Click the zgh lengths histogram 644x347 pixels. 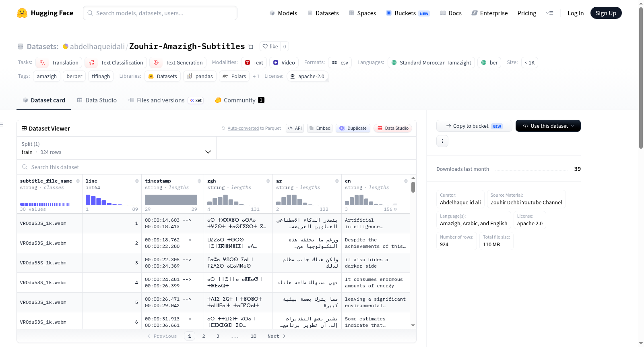click(x=233, y=199)
